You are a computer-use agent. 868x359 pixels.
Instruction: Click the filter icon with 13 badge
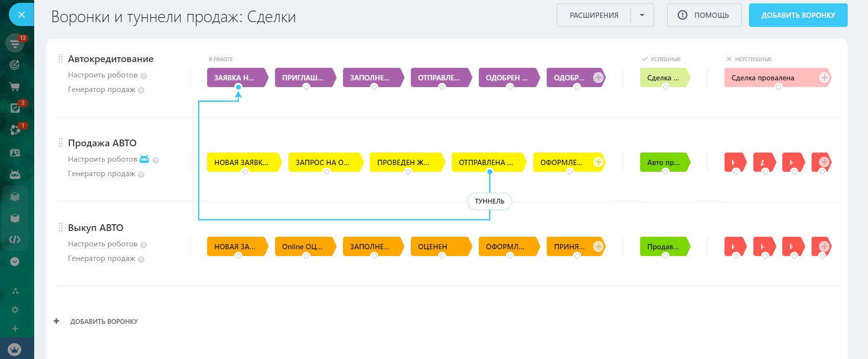[x=15, y=44]
